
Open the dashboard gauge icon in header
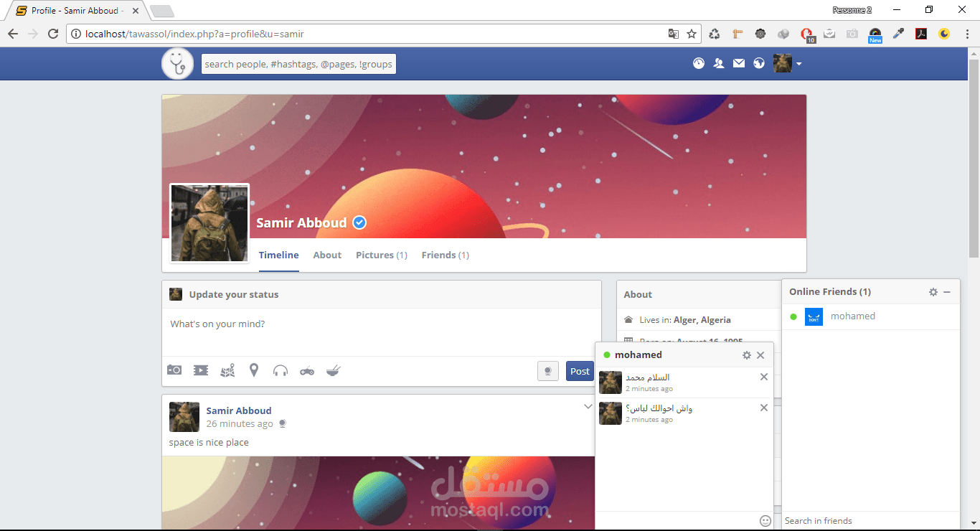[x=699, y=63]
